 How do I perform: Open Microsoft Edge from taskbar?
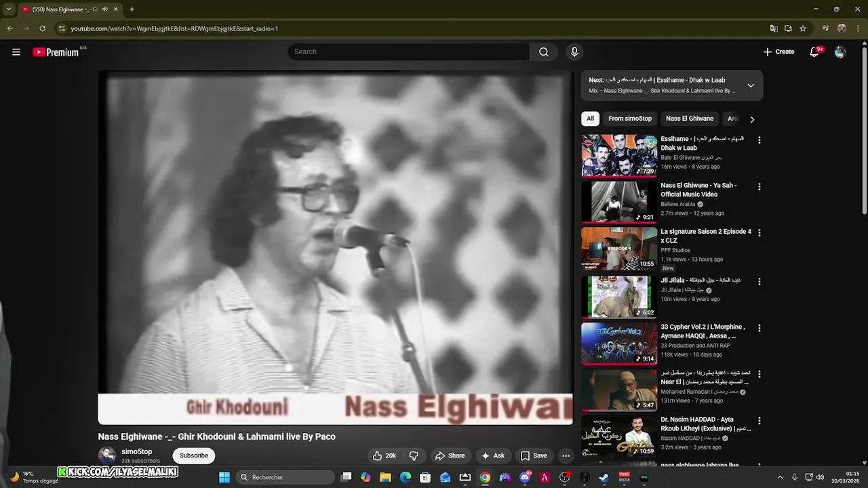click(x=406, y=477)
